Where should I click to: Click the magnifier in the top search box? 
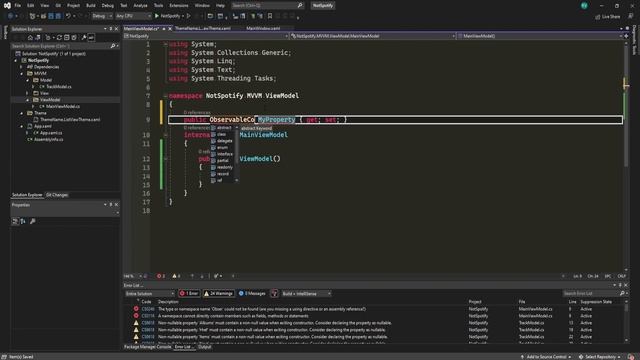click(x=300, y=6)
